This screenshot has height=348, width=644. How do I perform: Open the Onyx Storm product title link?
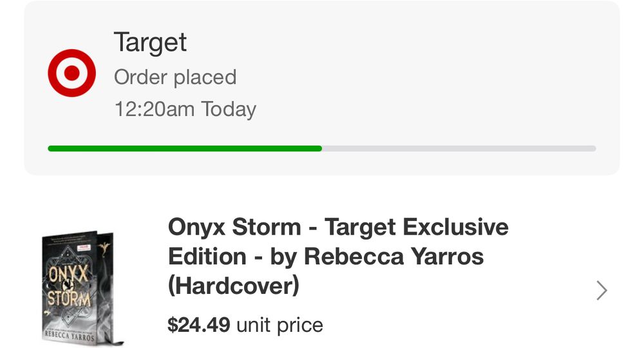pos(337,256)
